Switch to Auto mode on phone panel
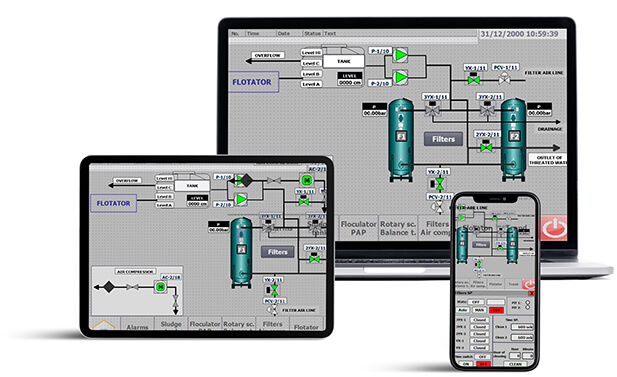 (462, 310)
